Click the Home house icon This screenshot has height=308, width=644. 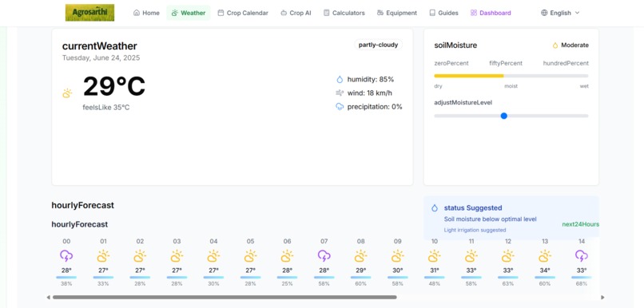tap(137, 13)
